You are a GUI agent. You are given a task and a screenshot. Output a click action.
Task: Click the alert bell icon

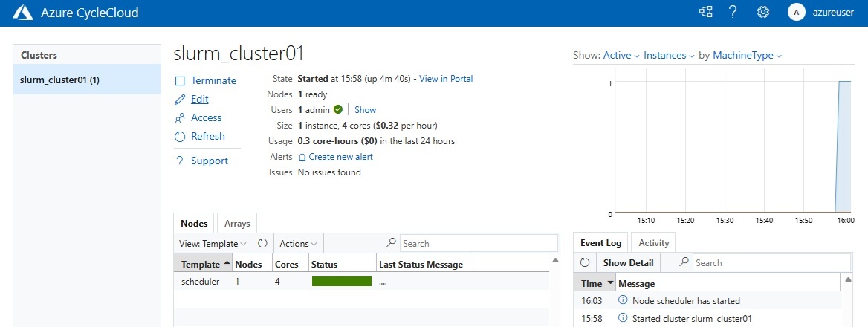302,157
